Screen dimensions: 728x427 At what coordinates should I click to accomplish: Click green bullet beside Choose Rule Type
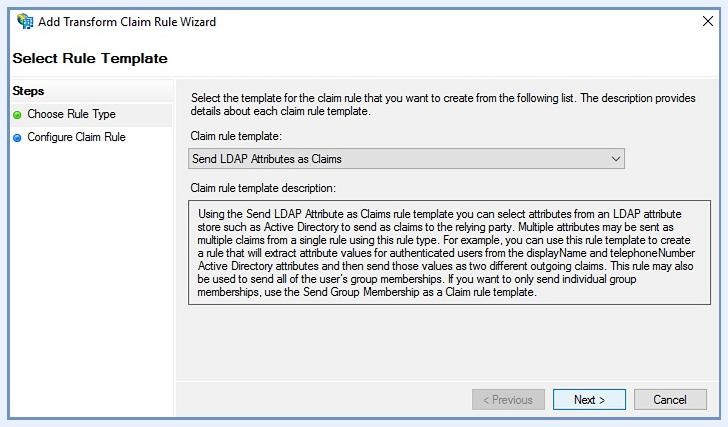pyautogui.click(x=17, y=115)
